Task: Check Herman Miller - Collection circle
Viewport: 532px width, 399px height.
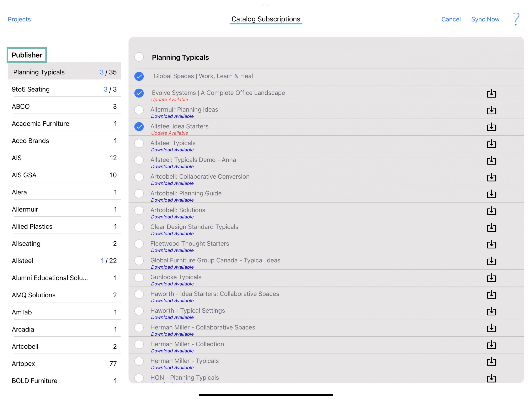Action: click(139, 345)
